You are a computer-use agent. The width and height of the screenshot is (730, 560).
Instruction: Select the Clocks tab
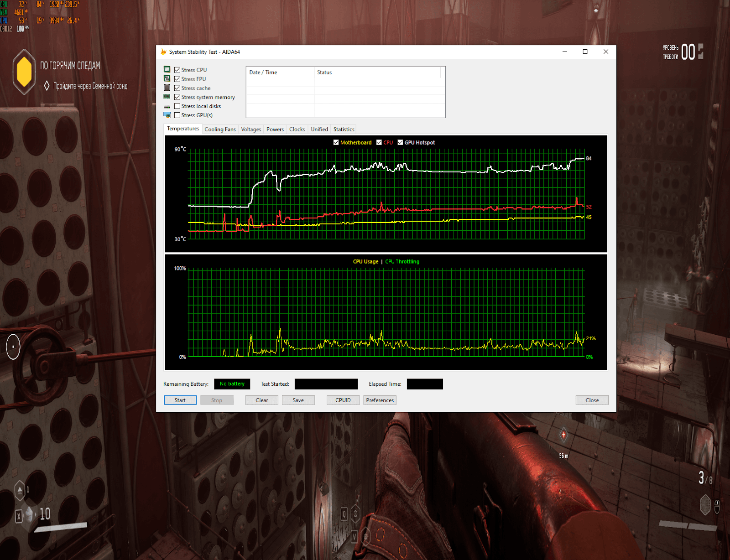297,130
